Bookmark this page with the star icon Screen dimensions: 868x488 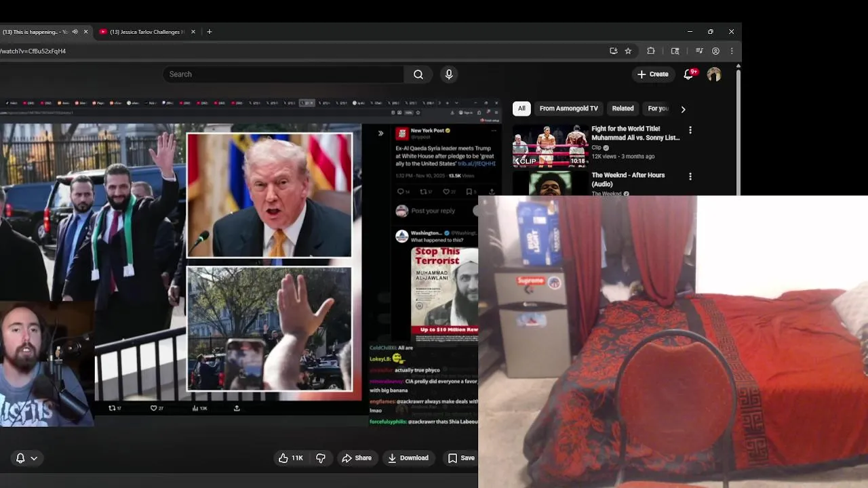tap(628, 51)
